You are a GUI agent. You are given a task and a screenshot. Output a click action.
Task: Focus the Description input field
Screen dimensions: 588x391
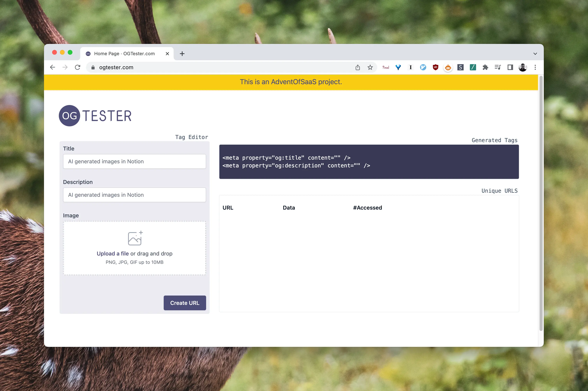(134, 195)
